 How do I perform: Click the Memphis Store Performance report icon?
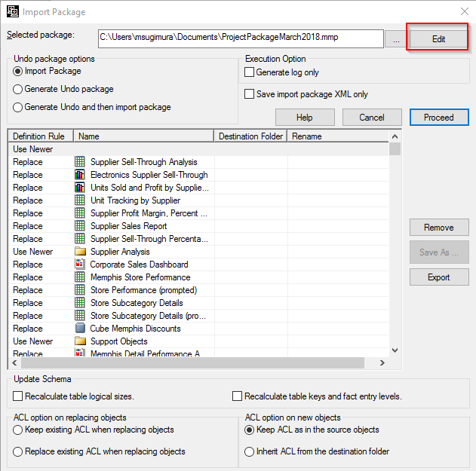coord(80,277)
